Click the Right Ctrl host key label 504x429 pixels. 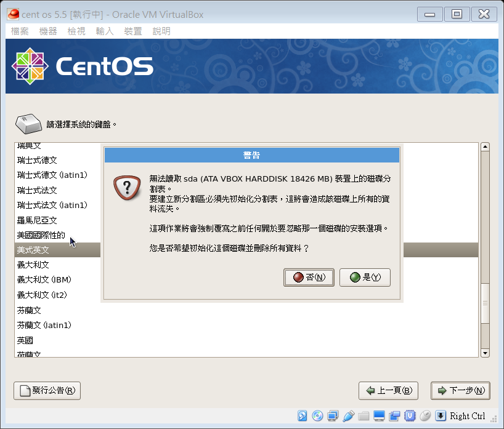click(468, 416)
